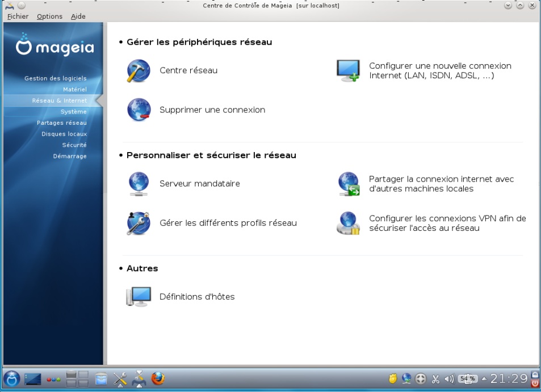
Task: Launch Firefox from the panel
Action: point(158,378)
